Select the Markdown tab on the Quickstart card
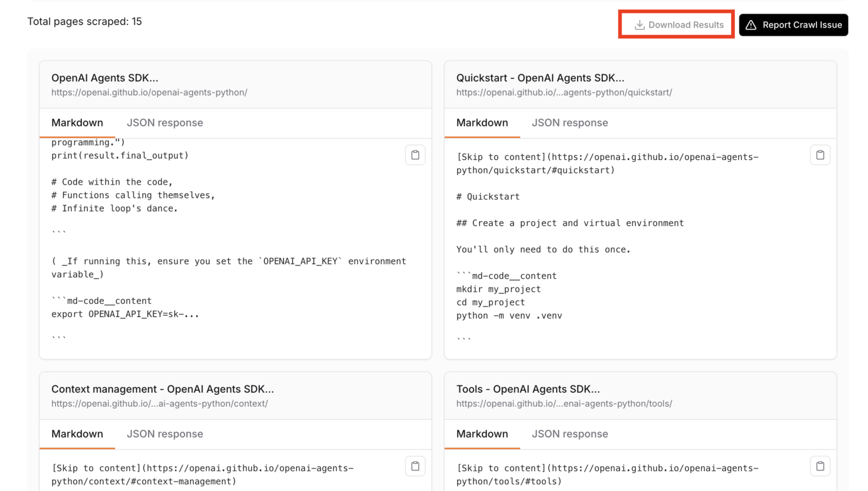 [481, 123]
